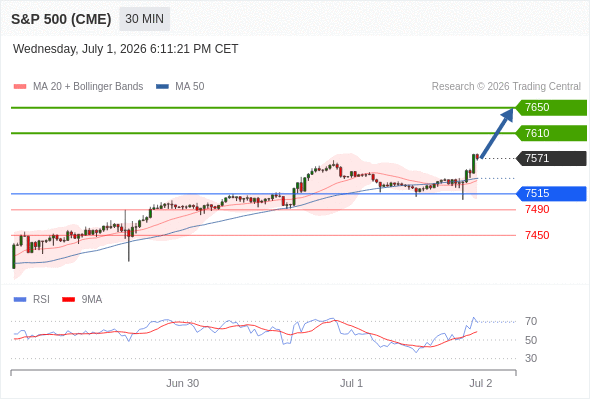
Task: Click the MA 50 legend swatch
Action: [162, 87]
